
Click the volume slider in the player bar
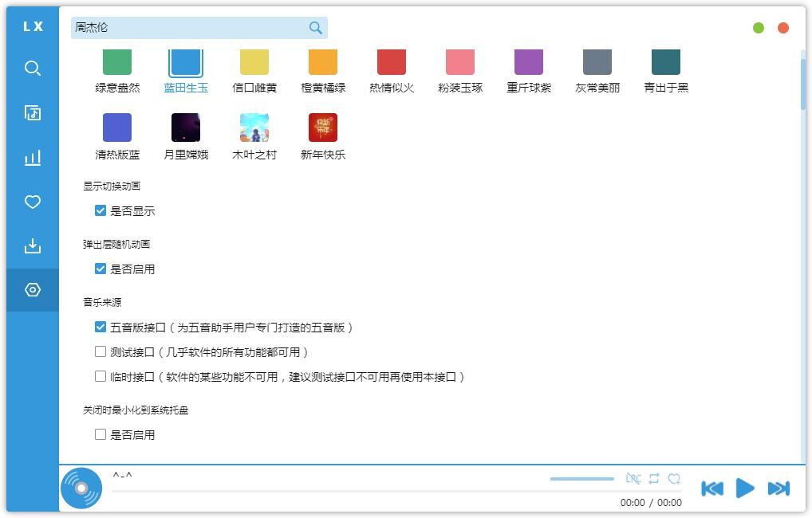pyautogui.click(x=581, y=479)
